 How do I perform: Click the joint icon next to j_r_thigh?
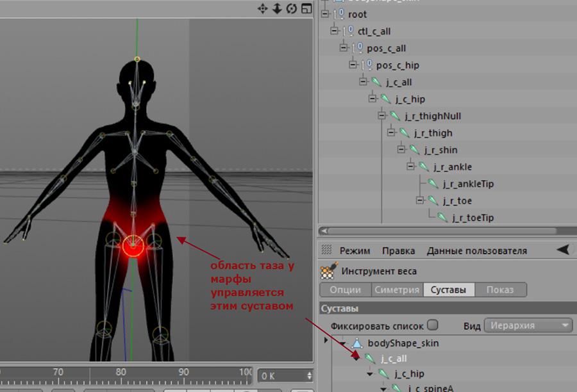pyautogui.click(x=405, y=133)
